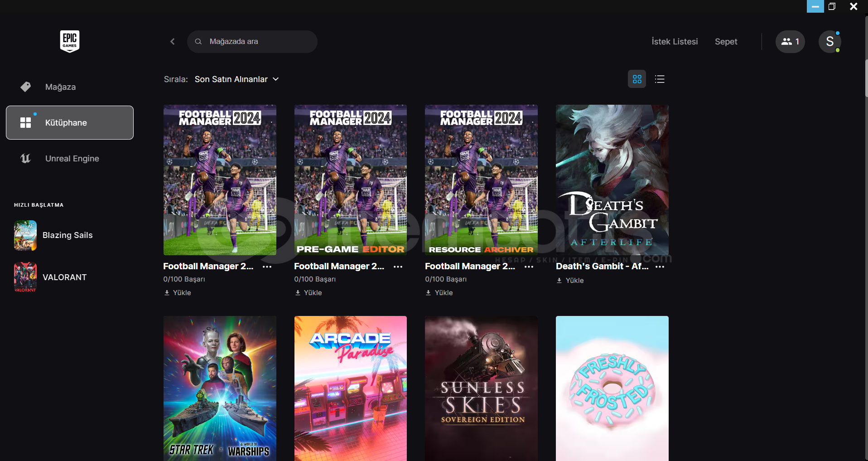
Task: Open the S profile avatar
Action: (x=830, y=42)
